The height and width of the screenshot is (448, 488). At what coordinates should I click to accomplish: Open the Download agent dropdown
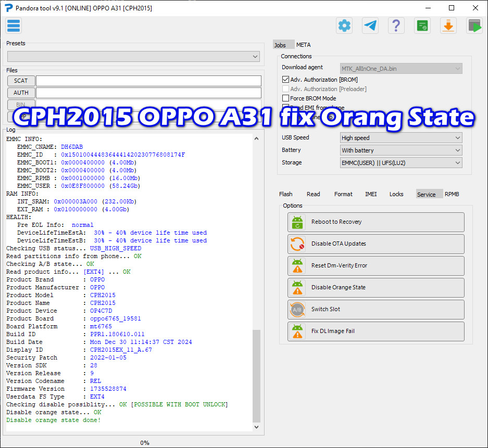(x=401, y=69)
